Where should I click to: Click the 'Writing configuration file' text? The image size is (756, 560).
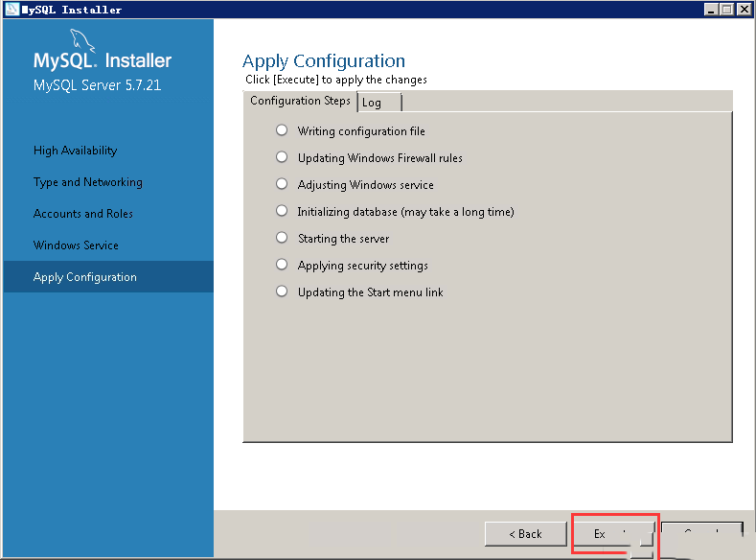tap(361, 131)
